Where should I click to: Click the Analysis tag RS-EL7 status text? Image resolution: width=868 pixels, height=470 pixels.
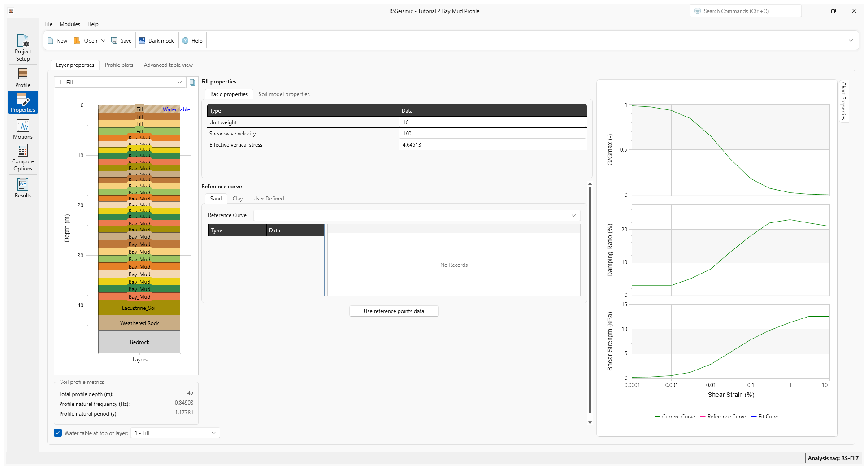(x=833, y=458)
